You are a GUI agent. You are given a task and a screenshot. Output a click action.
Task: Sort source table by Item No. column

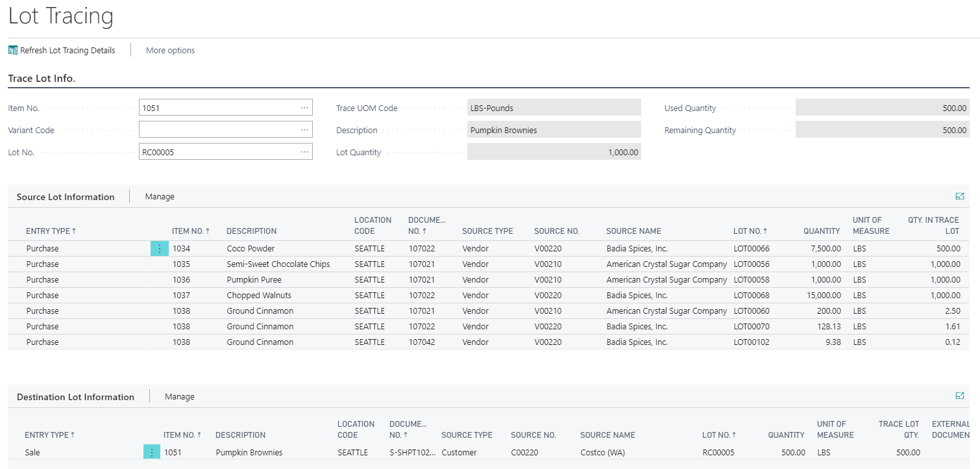pyautogui.click(x=191, y=231)
